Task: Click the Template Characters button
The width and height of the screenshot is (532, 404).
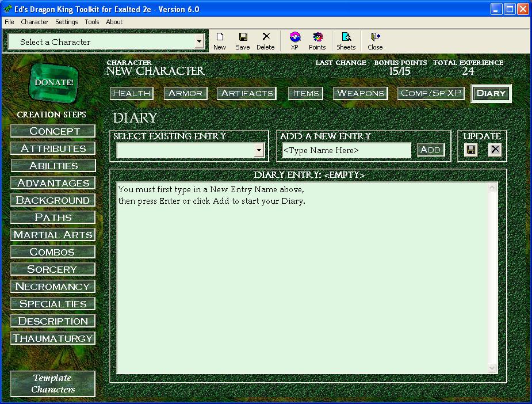Action: coord(53,384)
